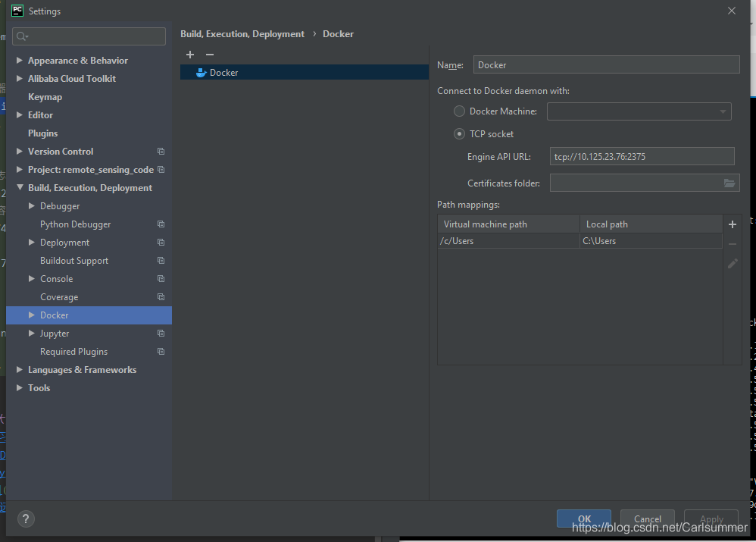Remove the selected path mapping

click(x=733, y=244)
